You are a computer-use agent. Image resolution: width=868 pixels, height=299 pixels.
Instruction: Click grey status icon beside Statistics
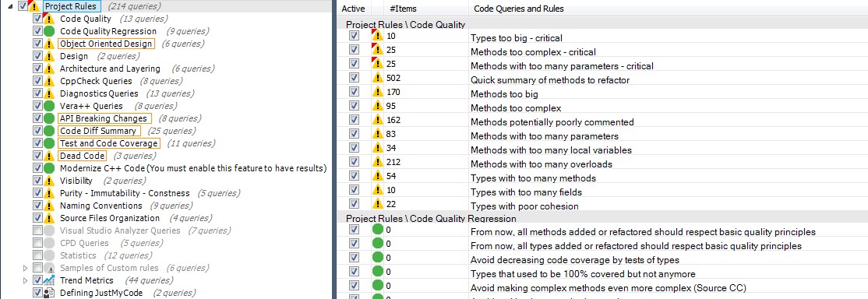pyautogui.click(x=49, y=255)
